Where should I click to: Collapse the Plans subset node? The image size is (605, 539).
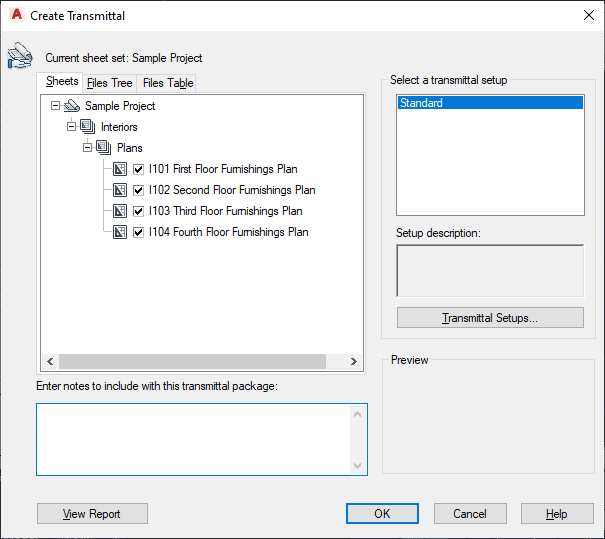click(x=87, y=148)
